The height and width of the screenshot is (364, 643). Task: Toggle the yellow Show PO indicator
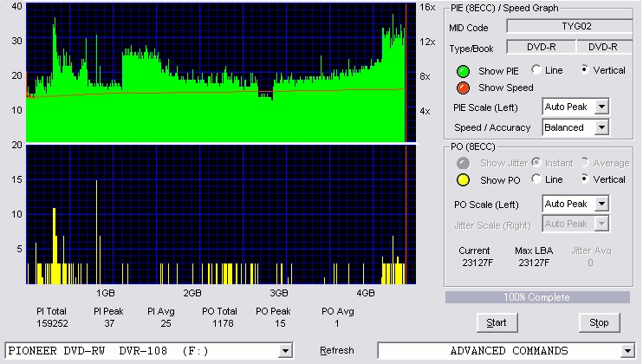[x=463, y=180]
